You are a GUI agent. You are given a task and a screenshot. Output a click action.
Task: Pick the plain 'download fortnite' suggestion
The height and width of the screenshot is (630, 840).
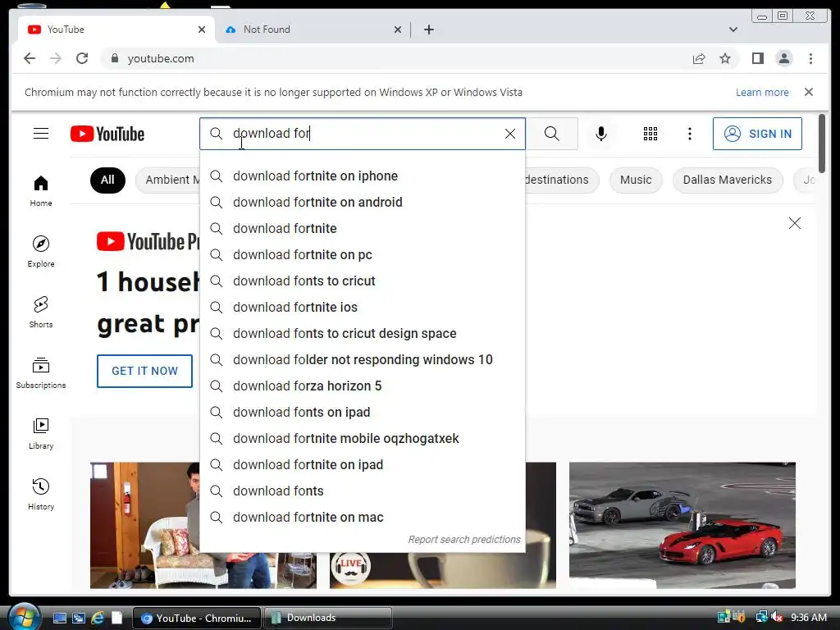point(363,228)
